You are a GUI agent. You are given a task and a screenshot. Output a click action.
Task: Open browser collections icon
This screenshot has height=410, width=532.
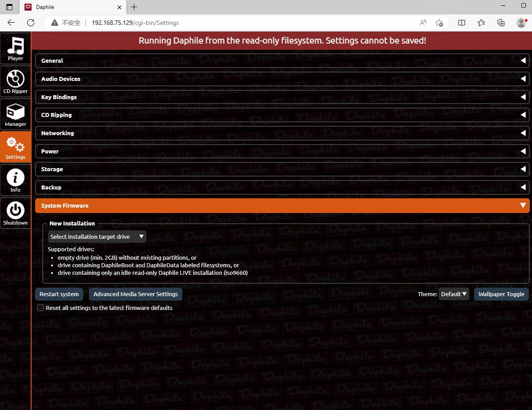coord(501,23)
